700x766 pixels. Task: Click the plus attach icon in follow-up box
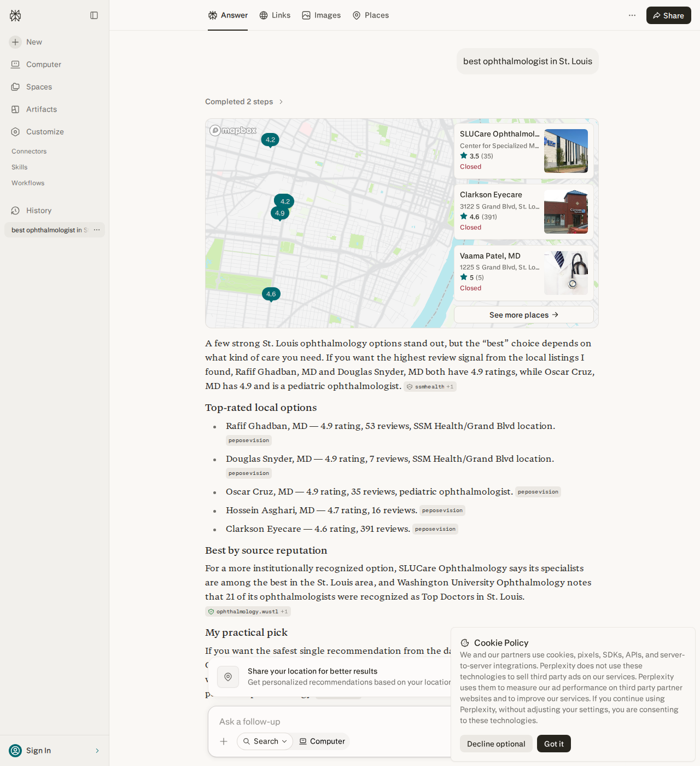[224, 741]
